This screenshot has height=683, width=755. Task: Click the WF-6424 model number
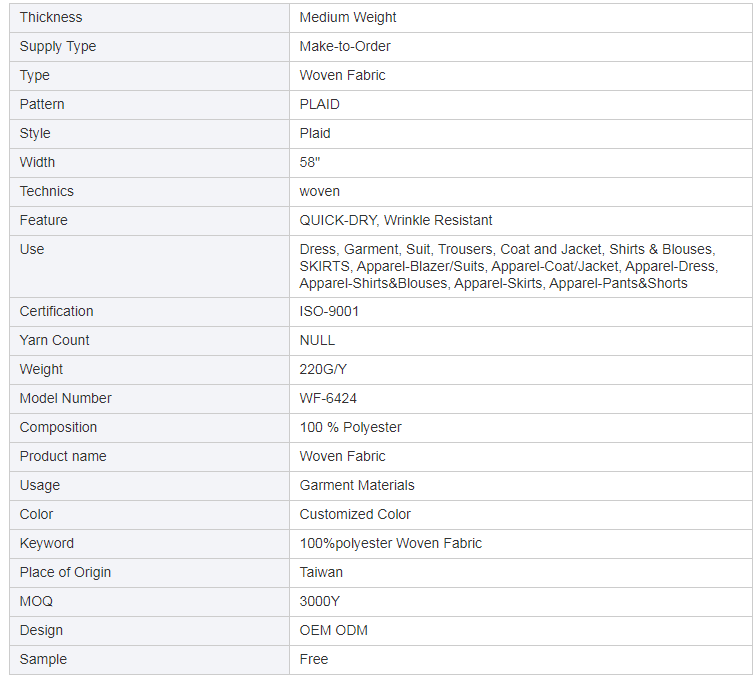pyautogui.click(x=328, y=398)
